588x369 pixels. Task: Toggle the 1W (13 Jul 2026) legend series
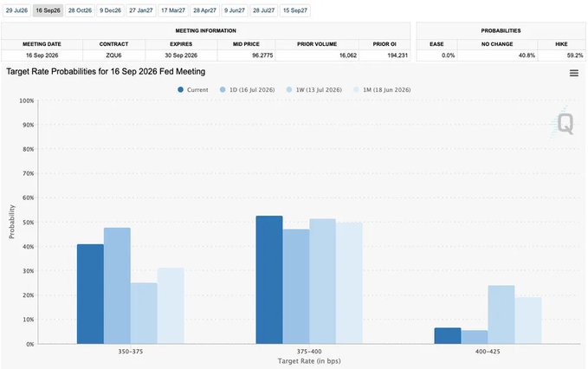pos(313,90)
